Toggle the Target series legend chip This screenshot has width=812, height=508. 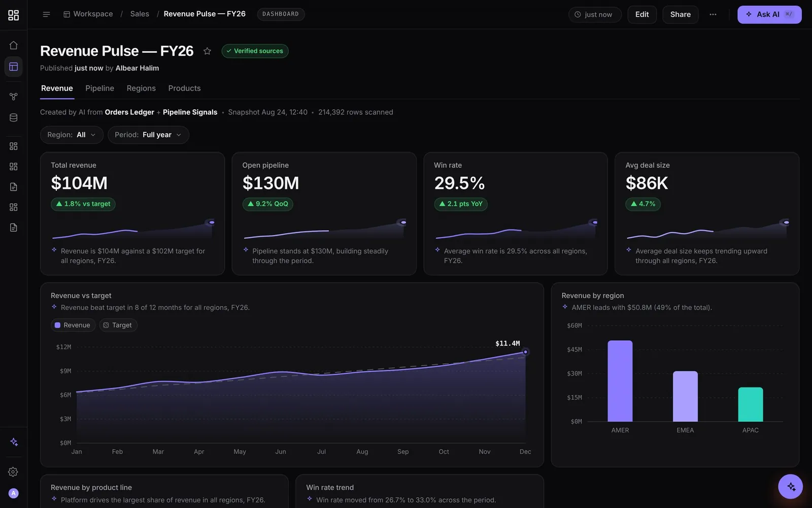click(x=118, y=325)
